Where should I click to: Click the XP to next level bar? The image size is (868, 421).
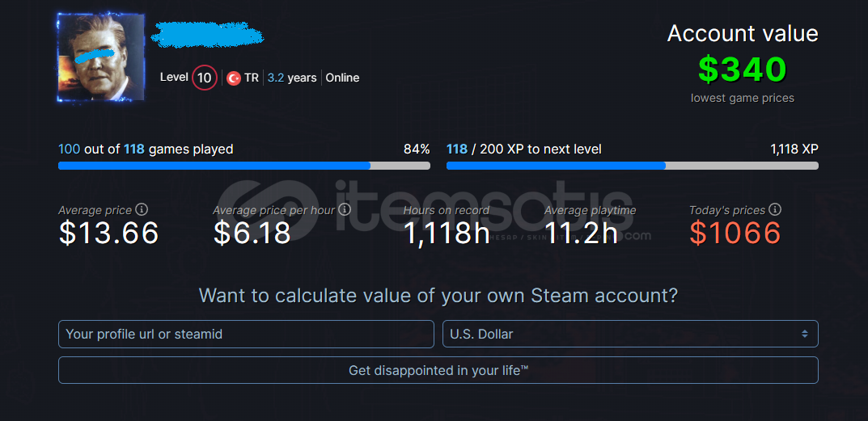(632, 166)
